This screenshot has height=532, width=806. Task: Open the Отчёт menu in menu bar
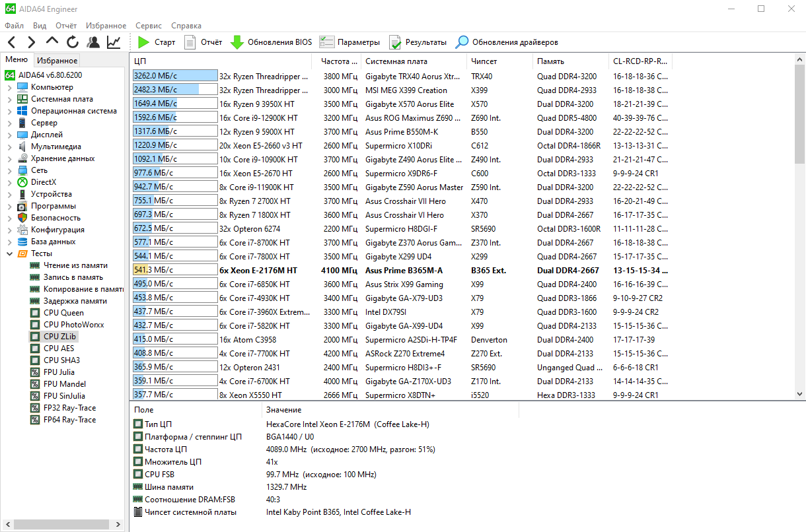click(66, 26)
